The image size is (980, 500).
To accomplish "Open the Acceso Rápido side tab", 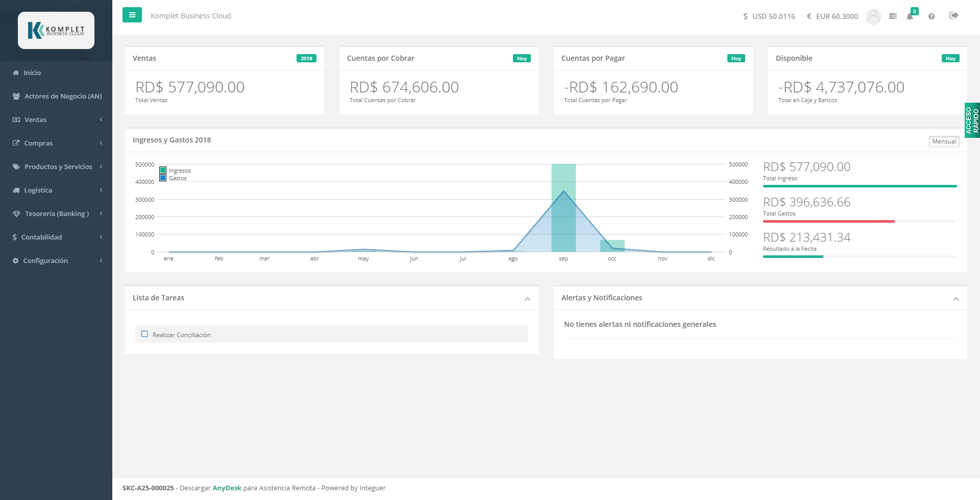I will coord(972,121).
